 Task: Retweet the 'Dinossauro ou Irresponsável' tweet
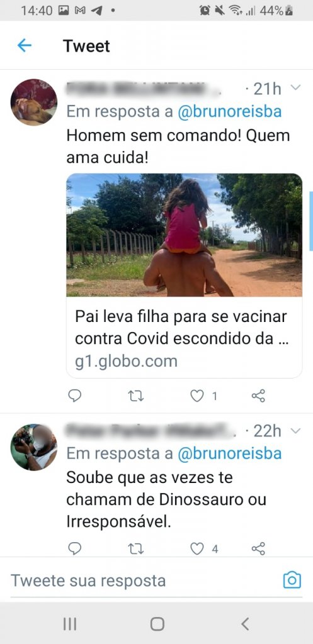(x=136, y=548)
